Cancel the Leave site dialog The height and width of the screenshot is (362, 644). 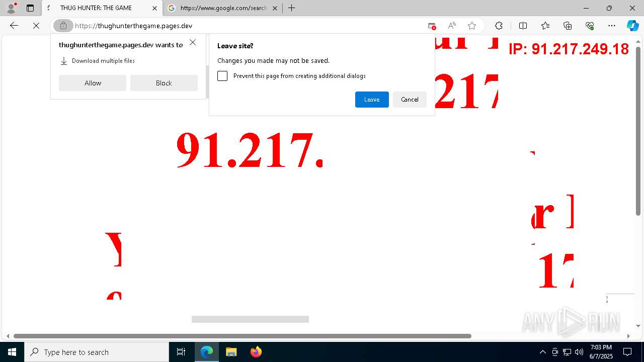tap(410, 100)
